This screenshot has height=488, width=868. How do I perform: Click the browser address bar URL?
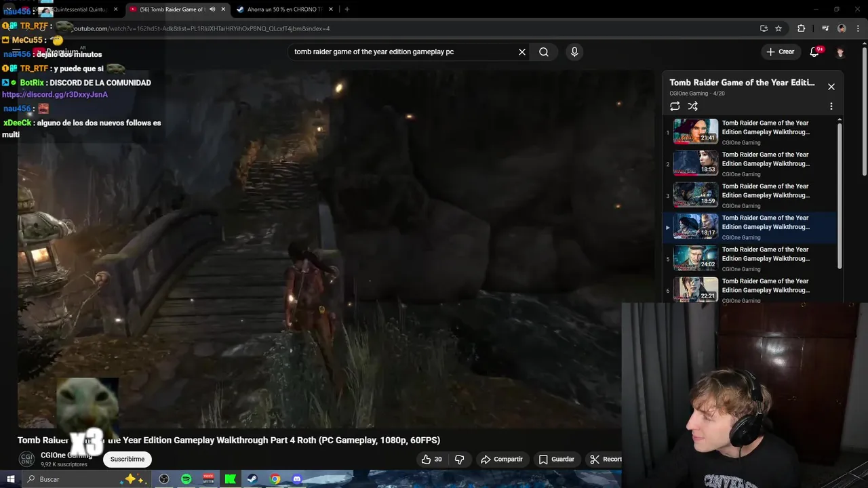[x=201, y=28]
